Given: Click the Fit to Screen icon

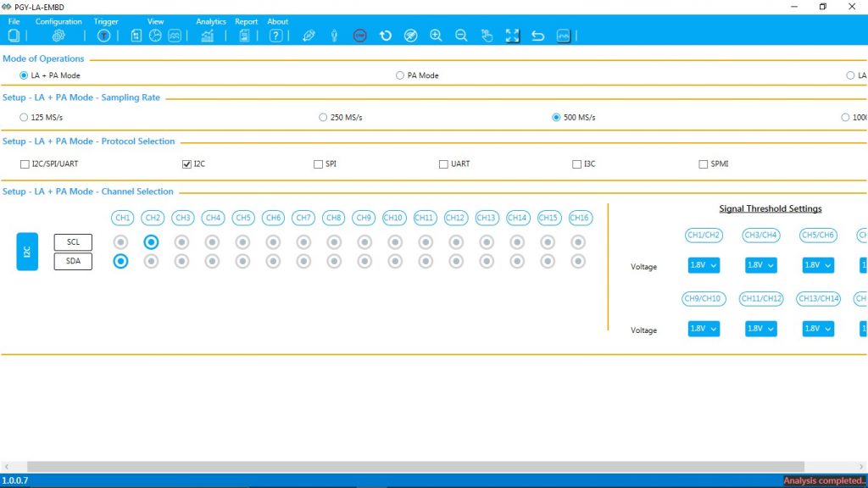Looking at the screenshot, I should click(512, 35).
